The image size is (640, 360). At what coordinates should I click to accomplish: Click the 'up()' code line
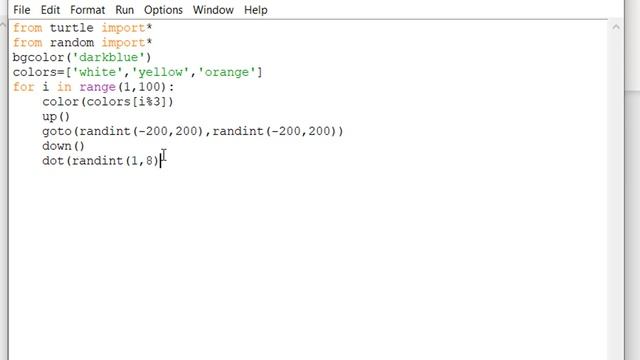coord(56,117)
